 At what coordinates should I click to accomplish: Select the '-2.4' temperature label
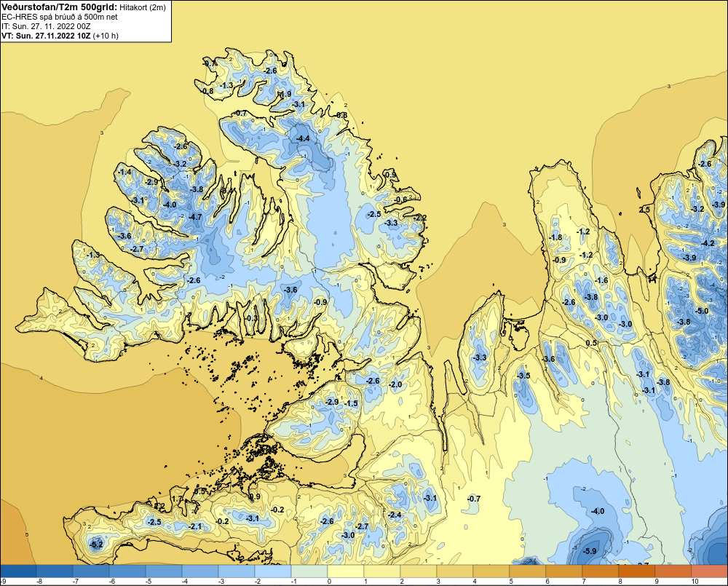tap(394, 515)
